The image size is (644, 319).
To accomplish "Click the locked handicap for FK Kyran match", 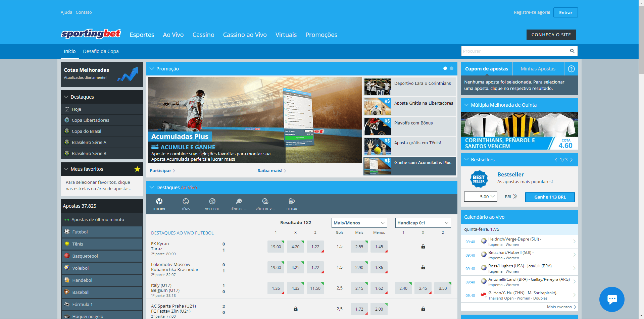I will pos(423,247).
